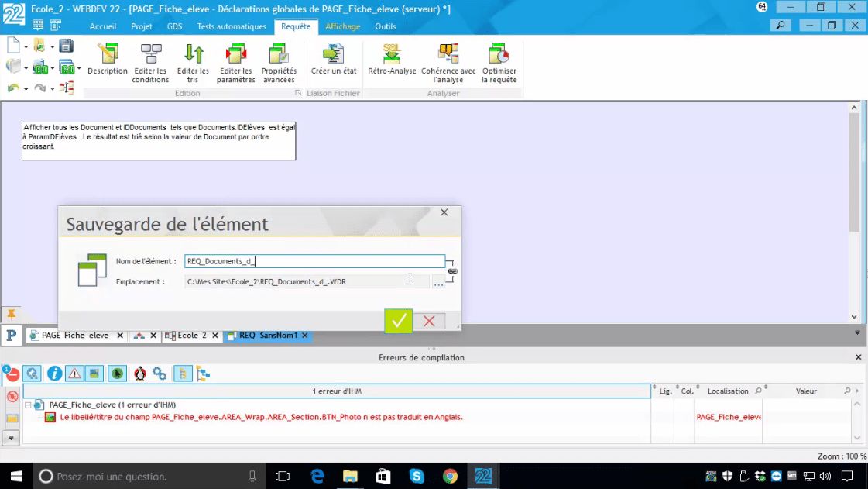Open dropdown arrow next to undo icon
Viewport: 868px width, 489px height.
tap(26, 88)
